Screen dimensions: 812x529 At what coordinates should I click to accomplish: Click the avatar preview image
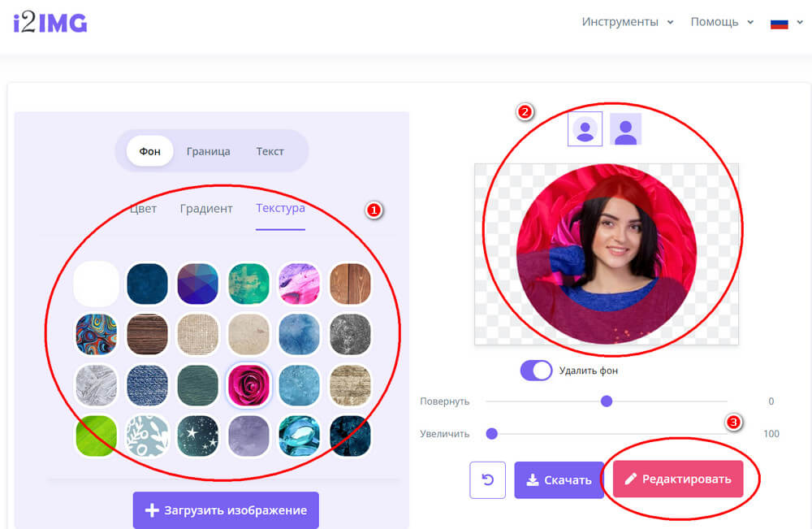(607, 254)
